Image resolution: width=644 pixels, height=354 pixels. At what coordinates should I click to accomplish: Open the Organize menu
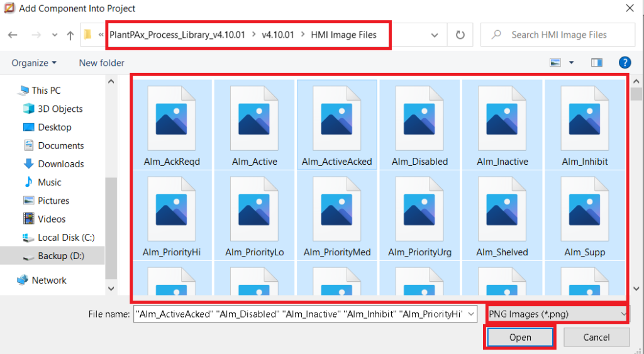click(x=34, y=63)
